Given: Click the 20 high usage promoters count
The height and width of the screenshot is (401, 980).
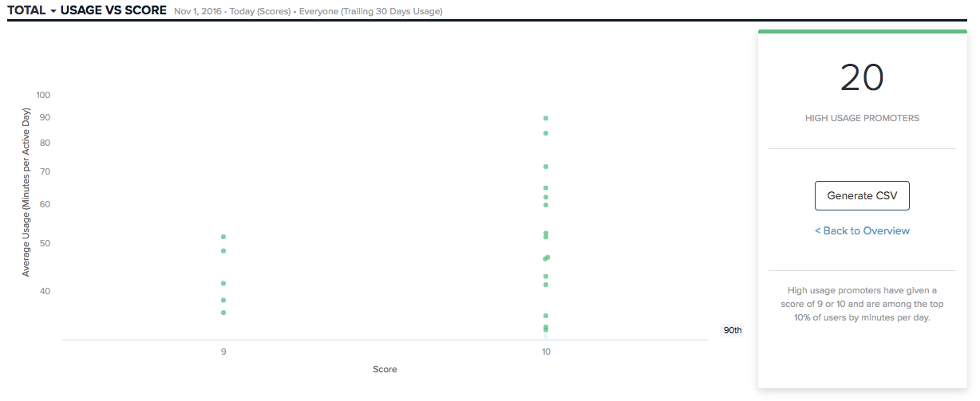Looking at the screenshot, I should point(862,78).
